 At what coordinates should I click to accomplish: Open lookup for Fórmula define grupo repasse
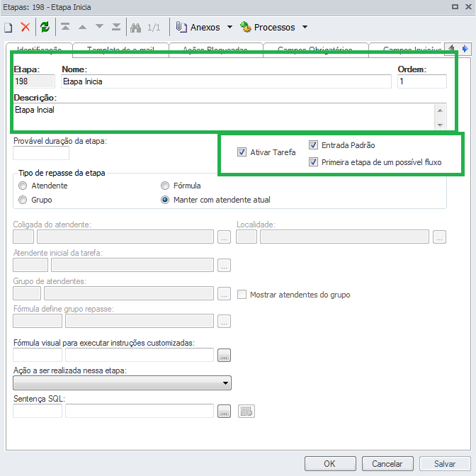pos(224,321)
